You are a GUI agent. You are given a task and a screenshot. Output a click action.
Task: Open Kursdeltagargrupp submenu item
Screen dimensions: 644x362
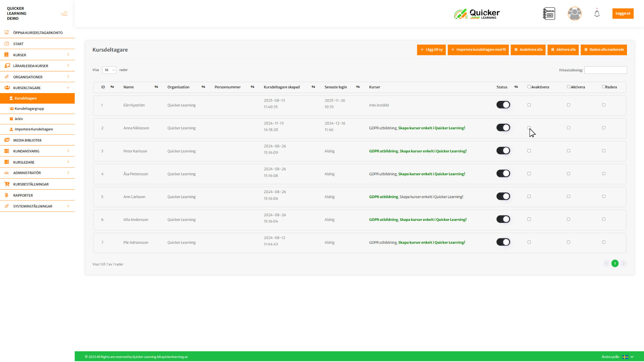point(29,109)
